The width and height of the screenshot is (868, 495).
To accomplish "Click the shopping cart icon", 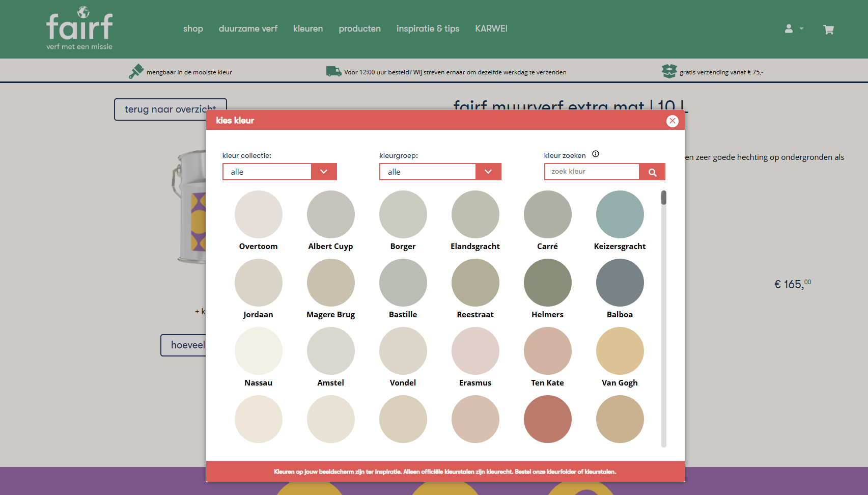I will [828, 30].
